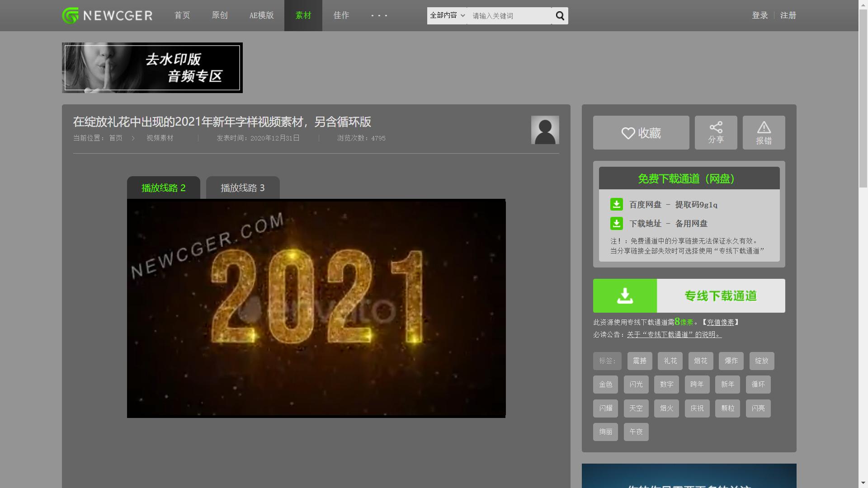Expand the three-dots navigation menu
This screenshot has width=868, height=488.
pyautogui.click(x=379, y=16)
